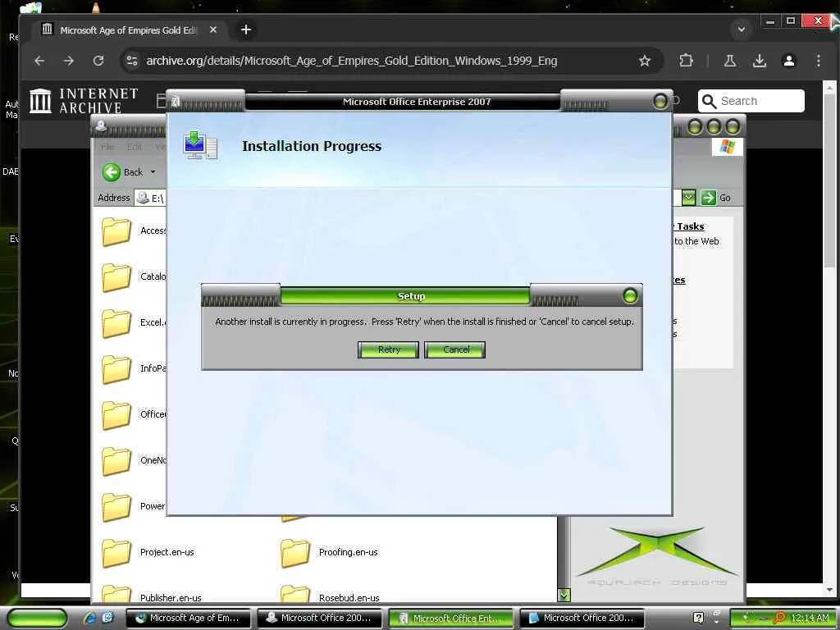Select the Excel folder icon
This screenshot has height=630, width=840.
tap(116, 323)
